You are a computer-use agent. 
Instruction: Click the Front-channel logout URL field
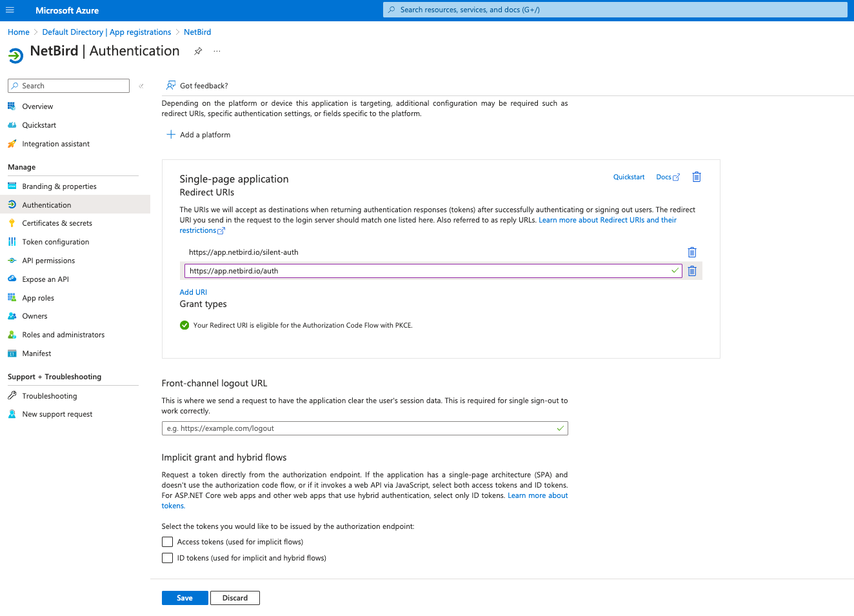click(364, 428)
